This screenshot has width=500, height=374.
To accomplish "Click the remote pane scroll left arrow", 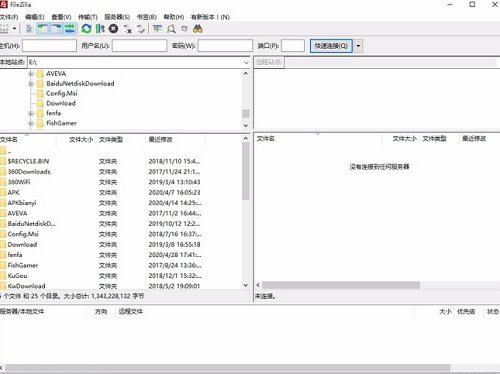I will pyautogui.click(x=258, y=285).
